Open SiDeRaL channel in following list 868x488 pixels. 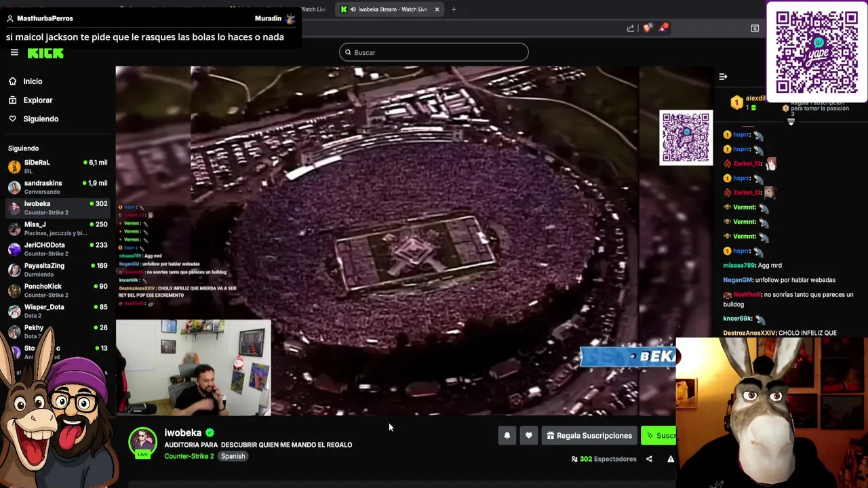57,167
